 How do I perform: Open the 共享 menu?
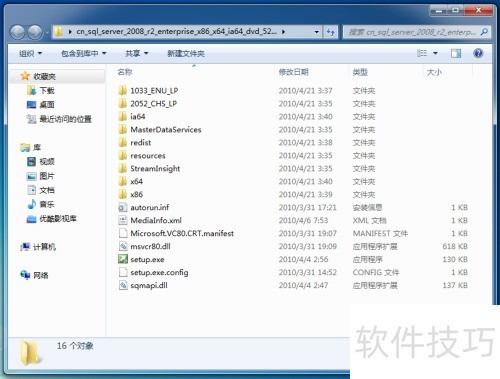pos(137,53)
